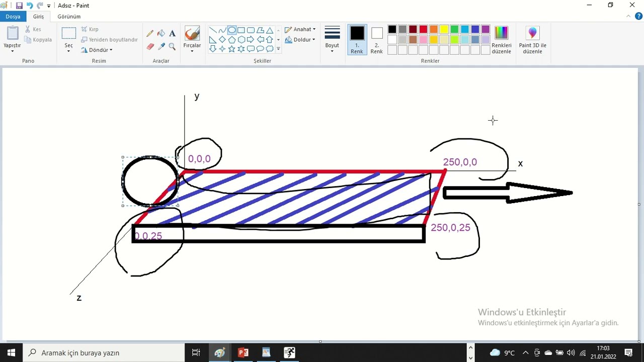This screenshot has width=644, height=362.
Task: Open the Dosya menu
Action: (13, 17)
